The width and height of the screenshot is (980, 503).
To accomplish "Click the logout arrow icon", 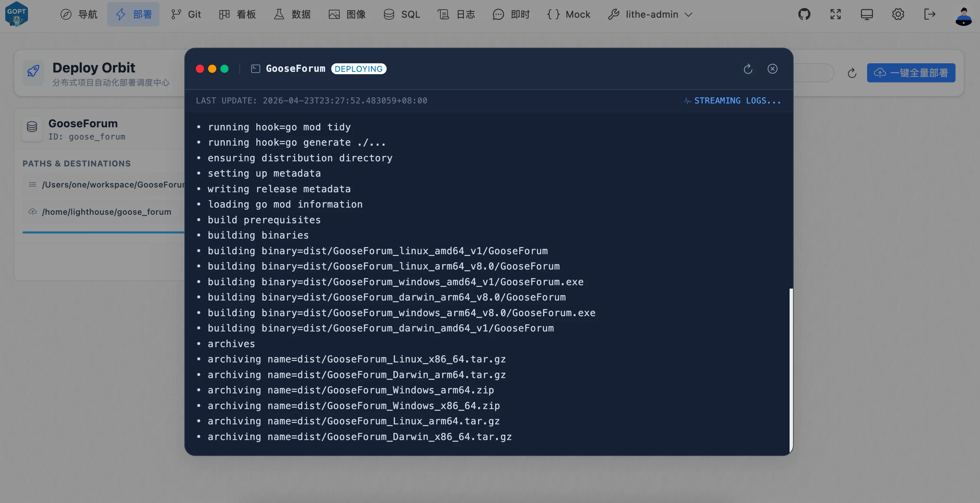I will pyautogui.click(x=929, y=15).
